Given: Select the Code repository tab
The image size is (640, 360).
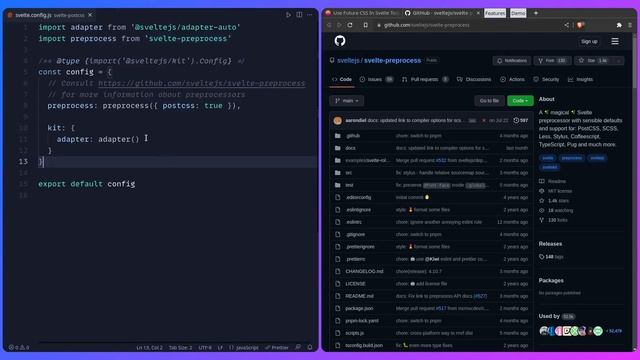Looking at the screenshot, I should [342, 79].
